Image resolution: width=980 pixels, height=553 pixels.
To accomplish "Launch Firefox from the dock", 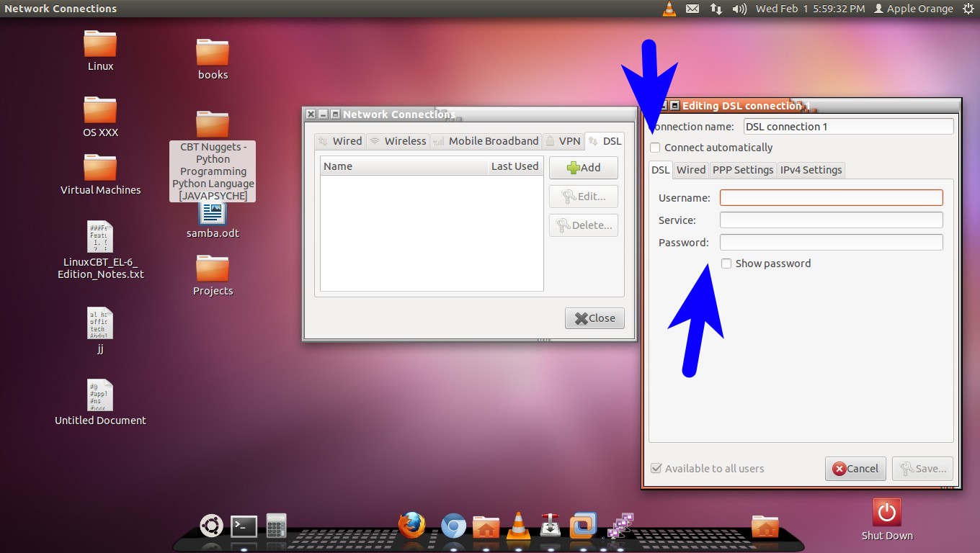I will (412, 525).
